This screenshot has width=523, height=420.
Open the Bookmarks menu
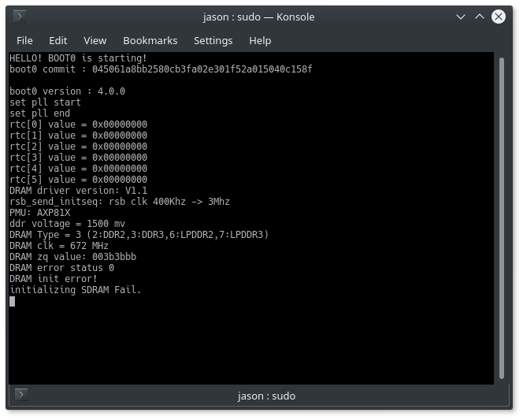click(150, 40)
